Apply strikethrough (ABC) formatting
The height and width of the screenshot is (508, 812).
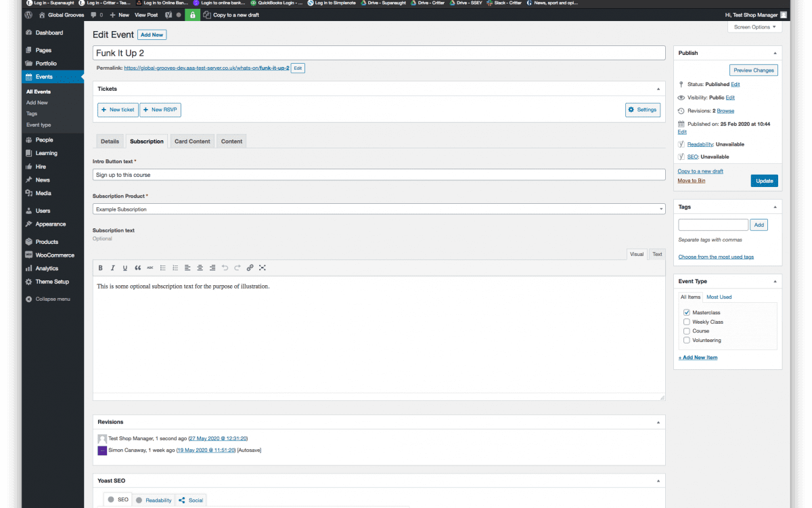click(150, 268)
